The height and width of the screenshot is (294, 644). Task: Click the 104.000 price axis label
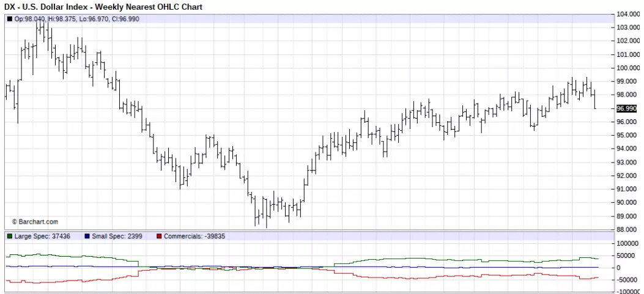628,15
